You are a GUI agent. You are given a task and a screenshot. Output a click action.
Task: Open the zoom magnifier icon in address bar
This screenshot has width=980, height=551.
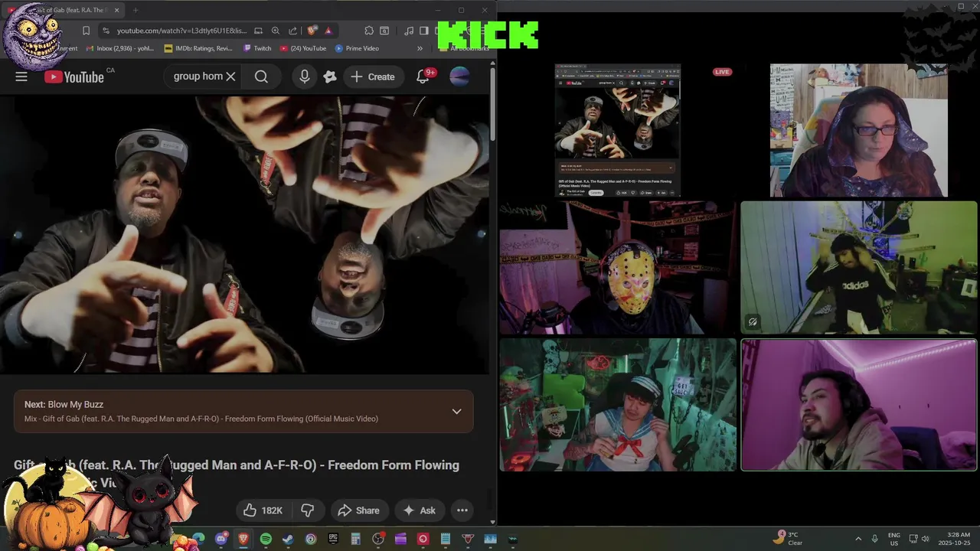[276, 31]
